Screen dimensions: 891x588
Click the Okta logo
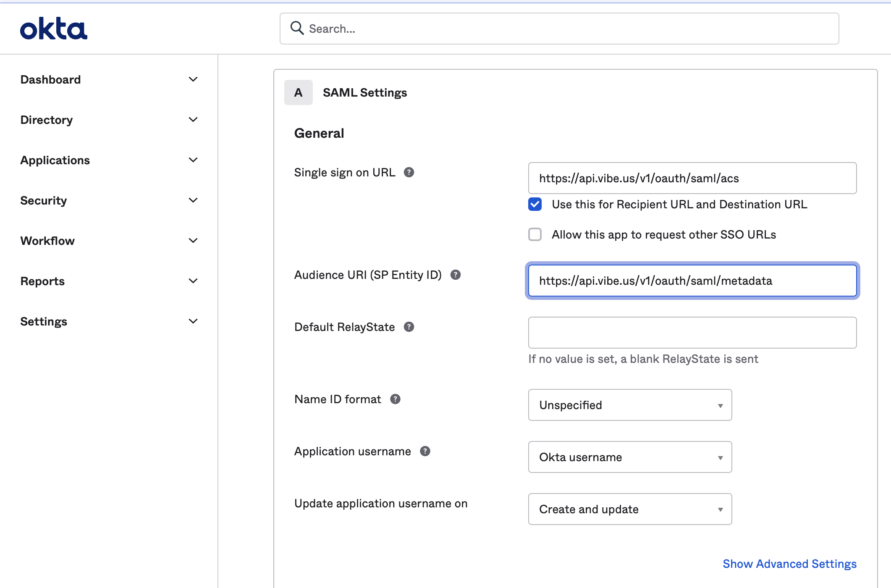54,29
